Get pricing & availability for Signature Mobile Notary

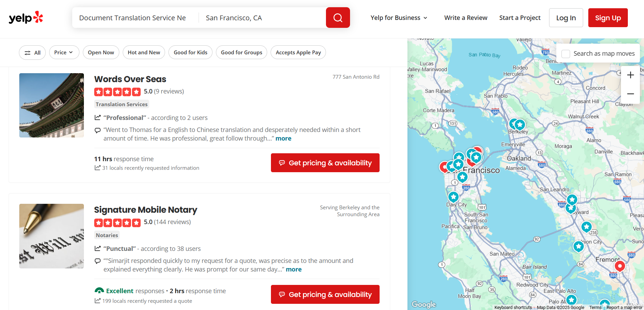tap(325, 295)
